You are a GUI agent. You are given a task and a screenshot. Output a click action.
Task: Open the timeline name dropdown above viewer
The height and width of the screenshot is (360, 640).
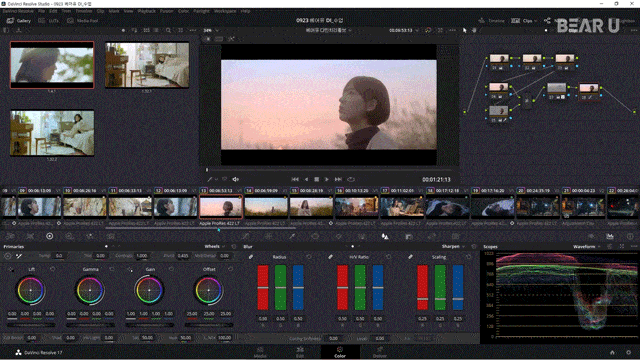(x=328, y=30)
